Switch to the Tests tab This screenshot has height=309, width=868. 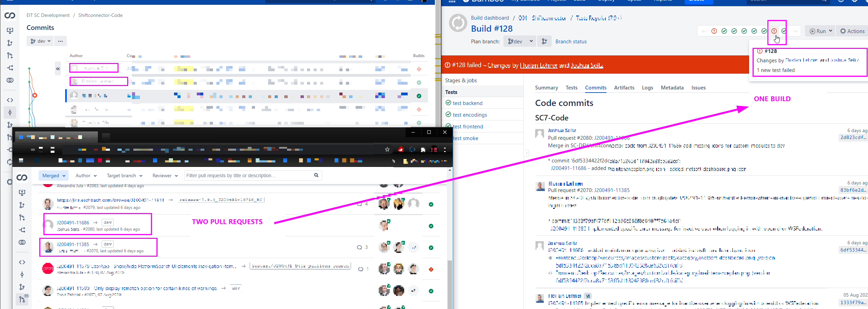coord(571,88)
